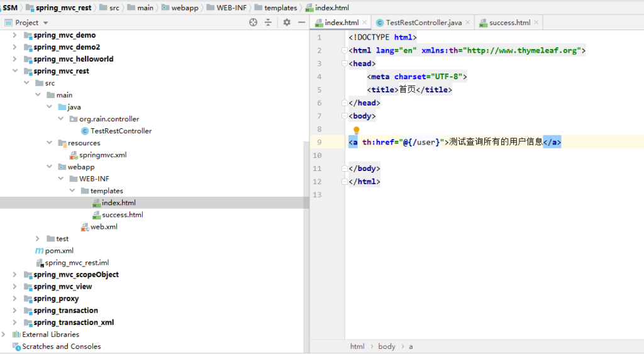Viewport: 644px width, 354px height.
Task: Expand the spring_mvc_demo module
Action: pyautogui.click(x=14, y=35)
